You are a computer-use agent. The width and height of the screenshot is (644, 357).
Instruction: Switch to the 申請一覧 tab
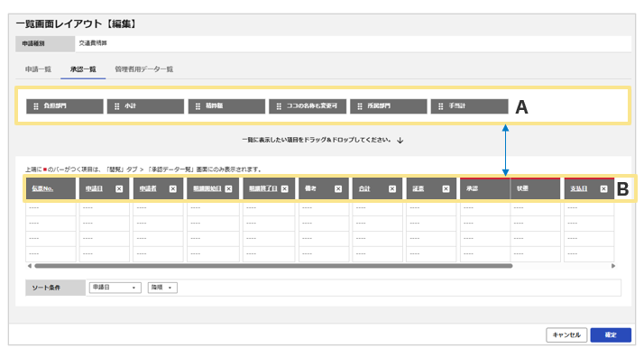point(38,69)
